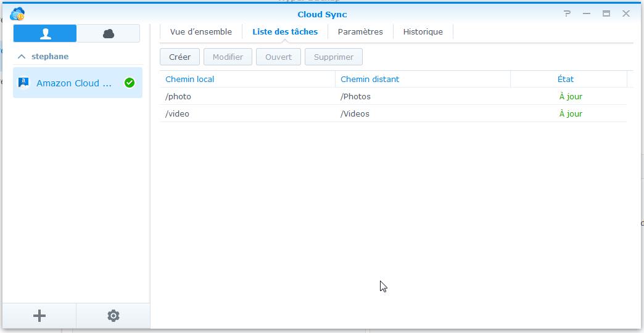Open settings with the gear icon
The width and height of the screenshot is (644, 333).
coord(114,316)
